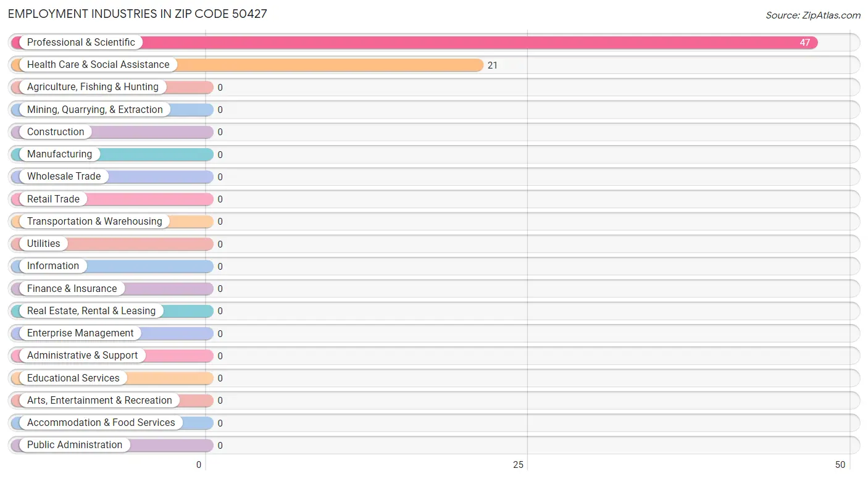Click the Administrative & Support label

(x=83, y=355)
